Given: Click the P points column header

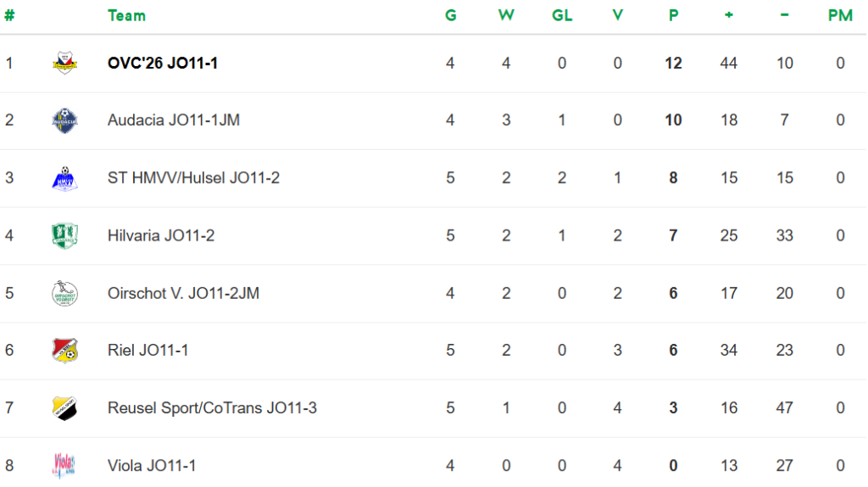Looking at the screenshot, I should point(673,15).
